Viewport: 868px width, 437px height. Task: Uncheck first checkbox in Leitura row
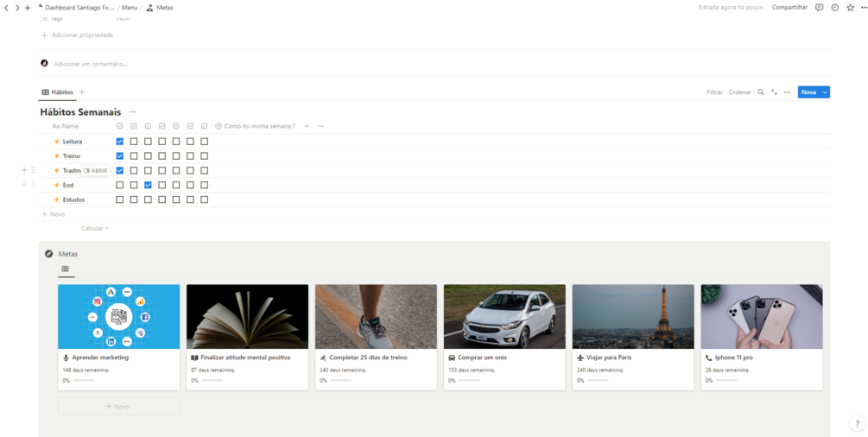coord(119,142)
